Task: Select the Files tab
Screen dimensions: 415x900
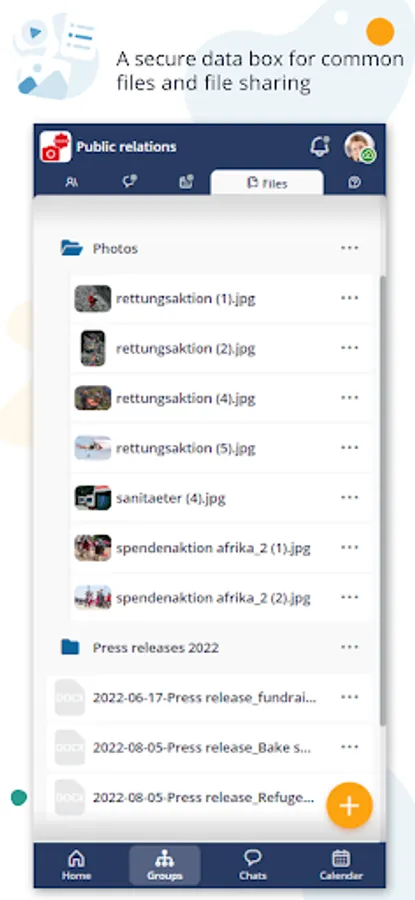Action: coord(267,183)
